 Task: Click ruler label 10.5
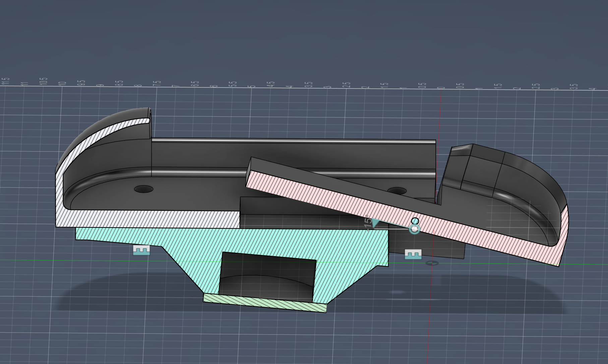[x=44, y=81]
